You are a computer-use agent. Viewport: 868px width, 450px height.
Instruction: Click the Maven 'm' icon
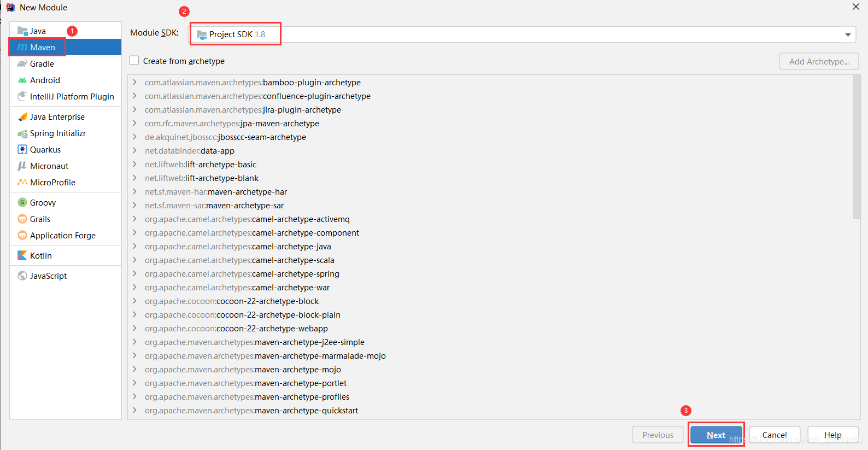click(22, 48)
